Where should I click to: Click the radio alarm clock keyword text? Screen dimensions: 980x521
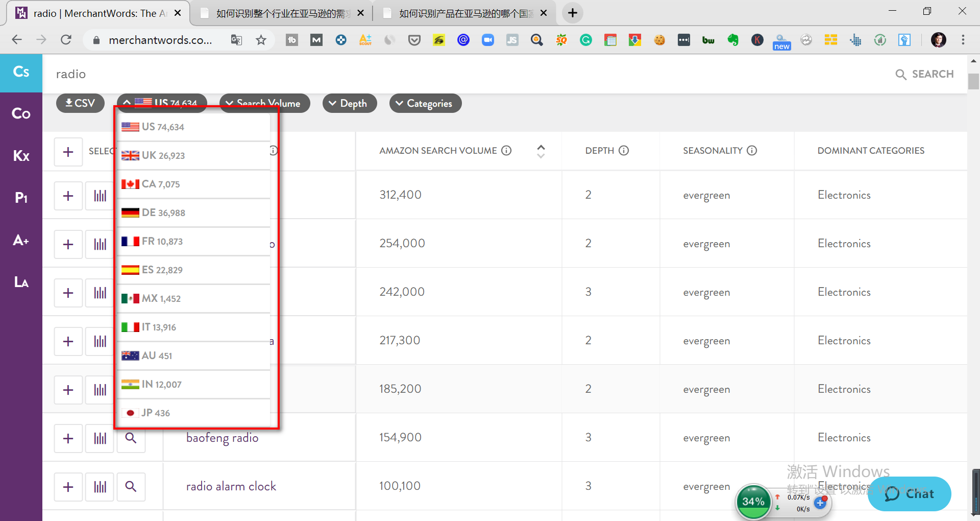[231, 486]
